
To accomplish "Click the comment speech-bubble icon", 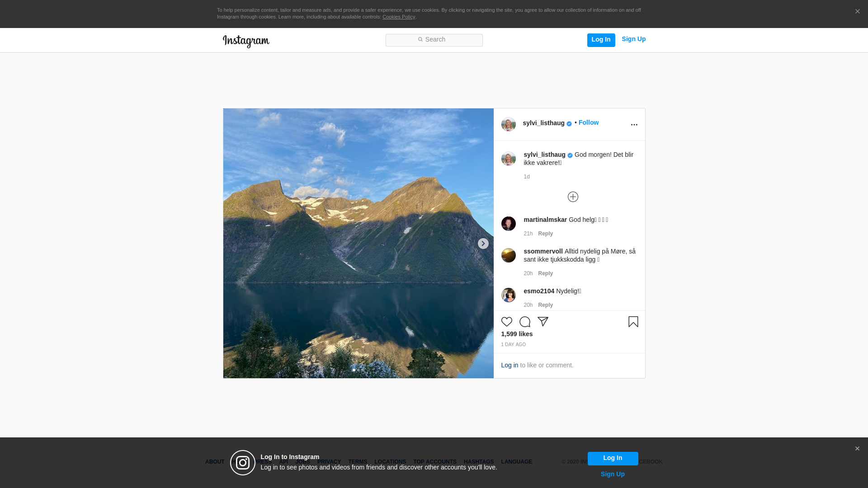I will coord(525,322).
